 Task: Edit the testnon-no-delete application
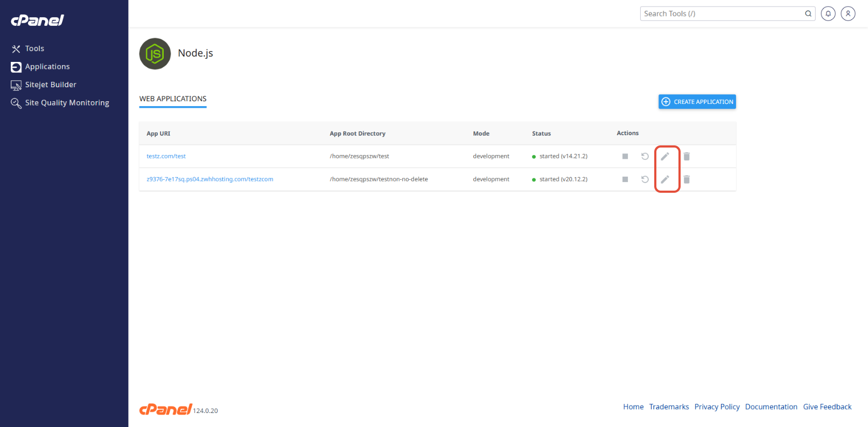tap(665, 179)
